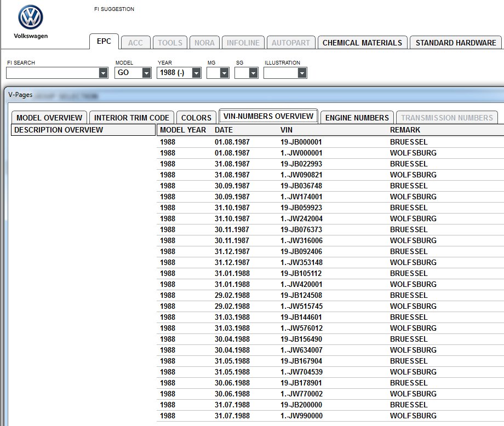Open the CHEMICAL MATERIALS tab

coord(362,43)
